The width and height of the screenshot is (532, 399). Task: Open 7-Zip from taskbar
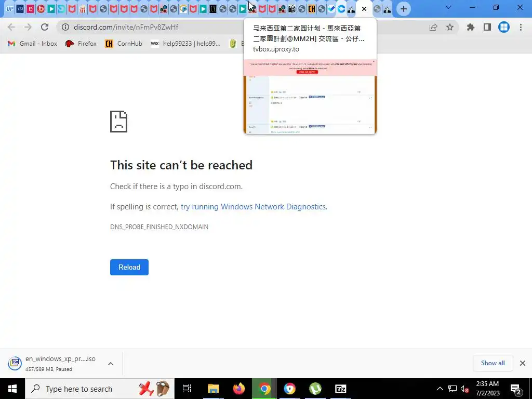341,389
